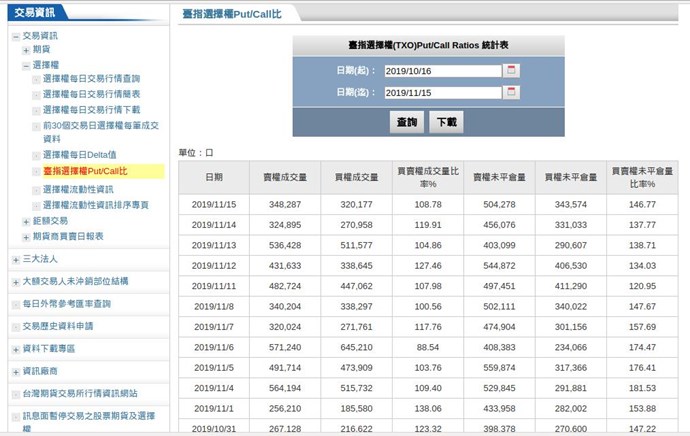Expand 大額交易人未沖銷部位結構 section

click(15, 281)
